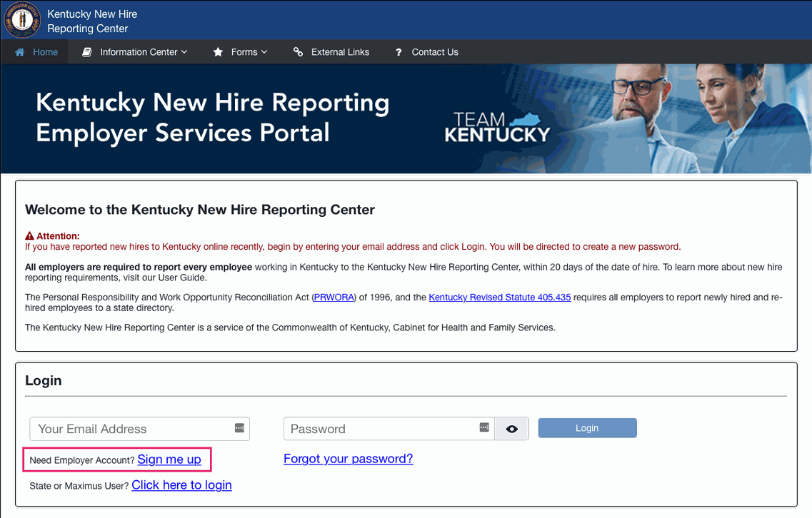The image size is (812, 518).
Task: Click the State or Maximus User? text
Action: [79, 486]
